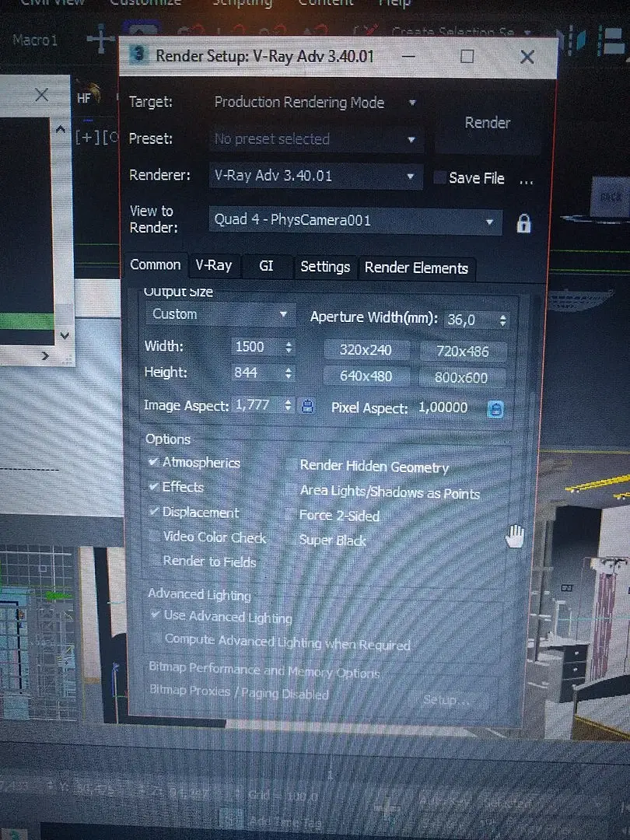Open the Content menu
The image size is (630, 840).
[326, 3]
